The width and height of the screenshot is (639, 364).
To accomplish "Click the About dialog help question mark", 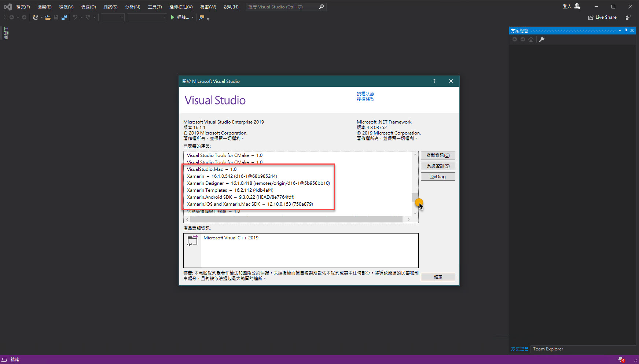I will tap(434, 81).
